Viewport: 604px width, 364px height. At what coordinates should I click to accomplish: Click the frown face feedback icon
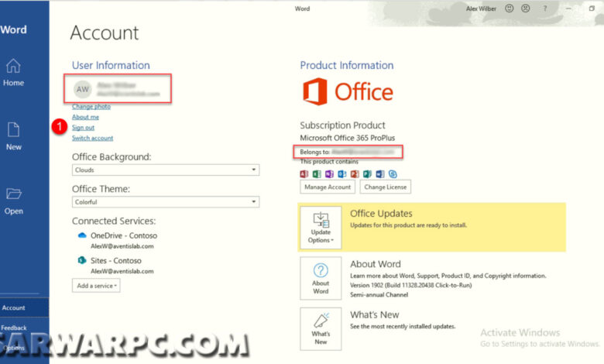click(x=526, y=9)
